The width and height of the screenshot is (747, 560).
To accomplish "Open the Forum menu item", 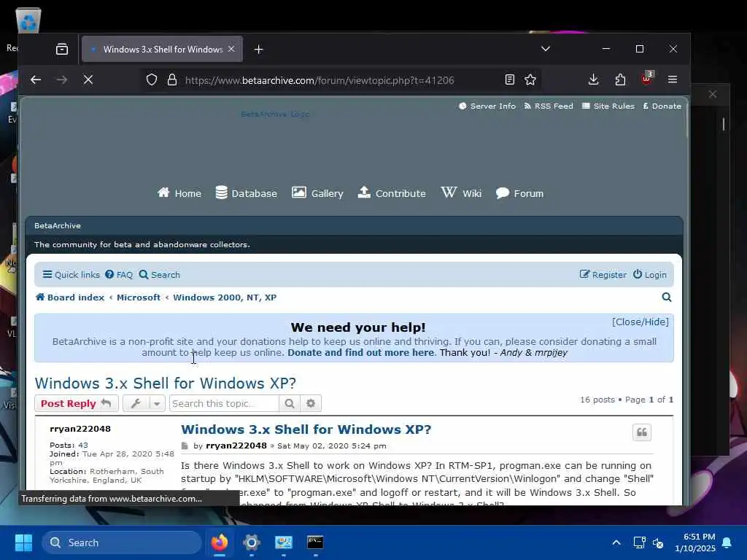I will tap(519, 193).
